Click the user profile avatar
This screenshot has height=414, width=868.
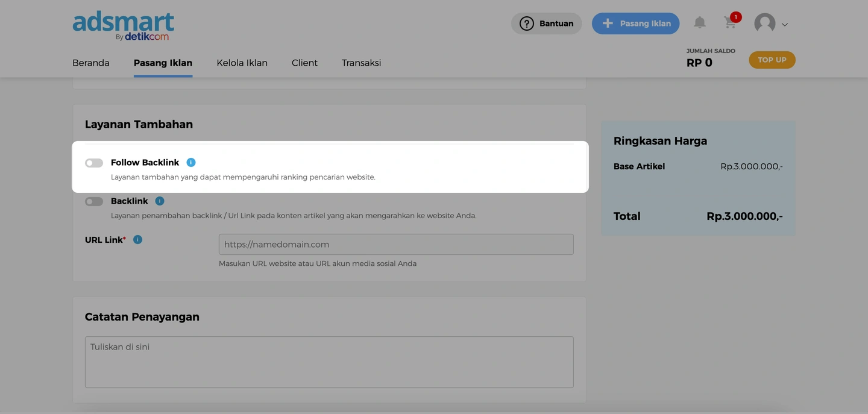(764, 24)
